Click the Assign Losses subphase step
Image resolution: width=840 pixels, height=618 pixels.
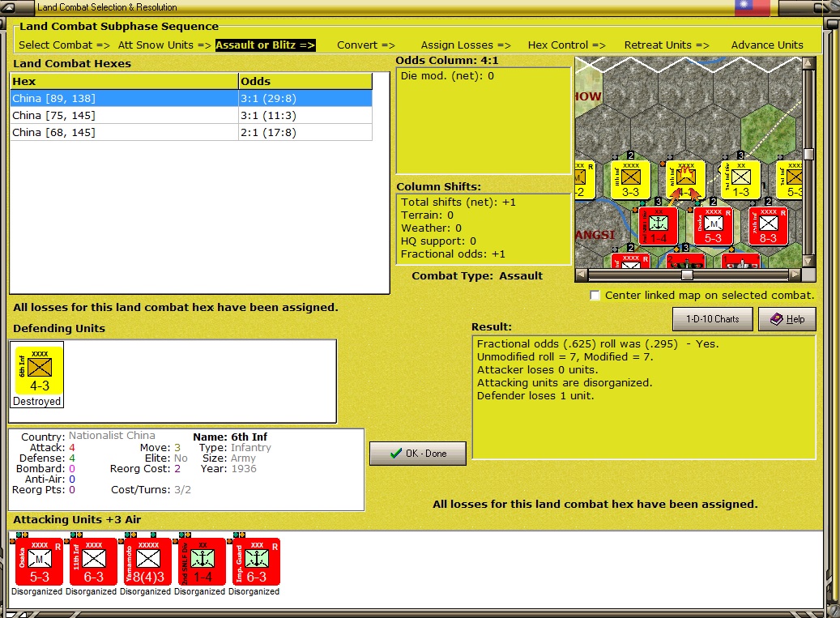pyautogui.click(x=466, y=45)
